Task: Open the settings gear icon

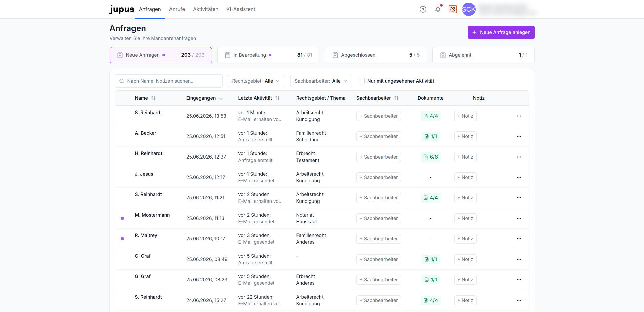Action: click(x=453, y=9)
